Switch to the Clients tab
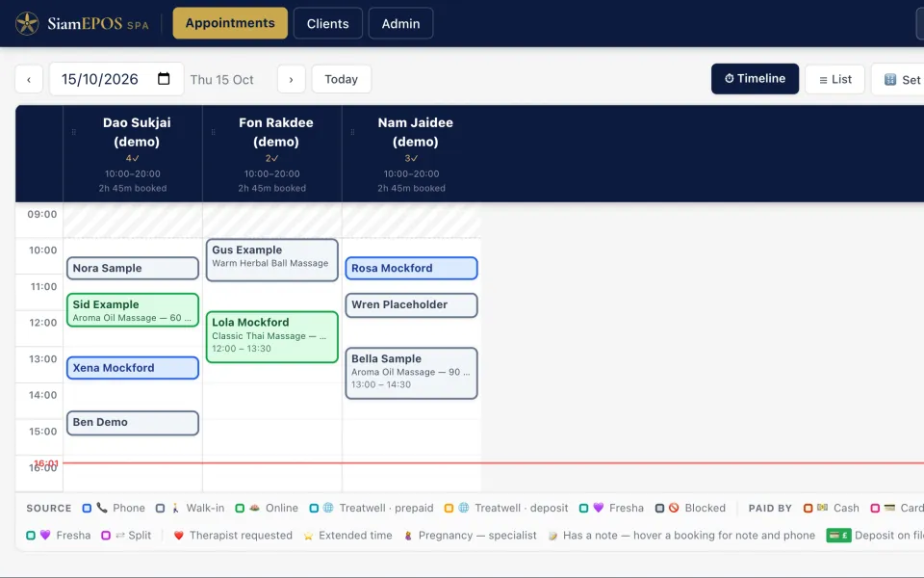924x578 pixels. [x=327, y=23]
